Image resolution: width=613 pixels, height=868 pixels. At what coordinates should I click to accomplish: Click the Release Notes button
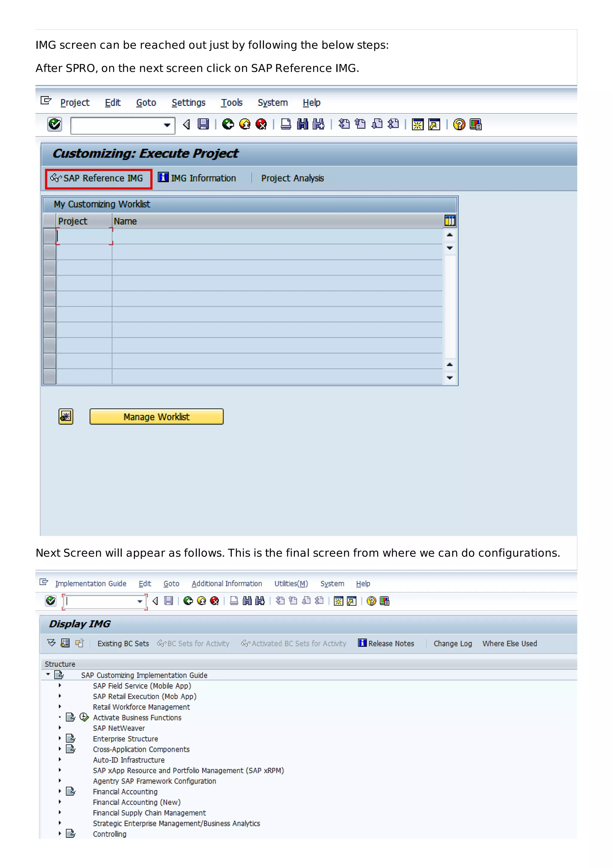(x=386, y=643)
